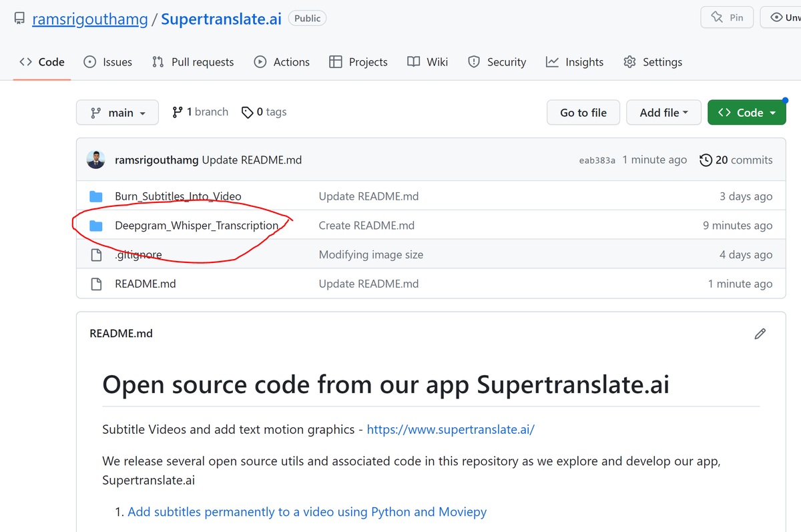Click the Burn_Subtitles_Into_Video folder icon
Image resolution: width=801 pixels, height=532 pixels.
pyautogui.click(x=96, y=196)
